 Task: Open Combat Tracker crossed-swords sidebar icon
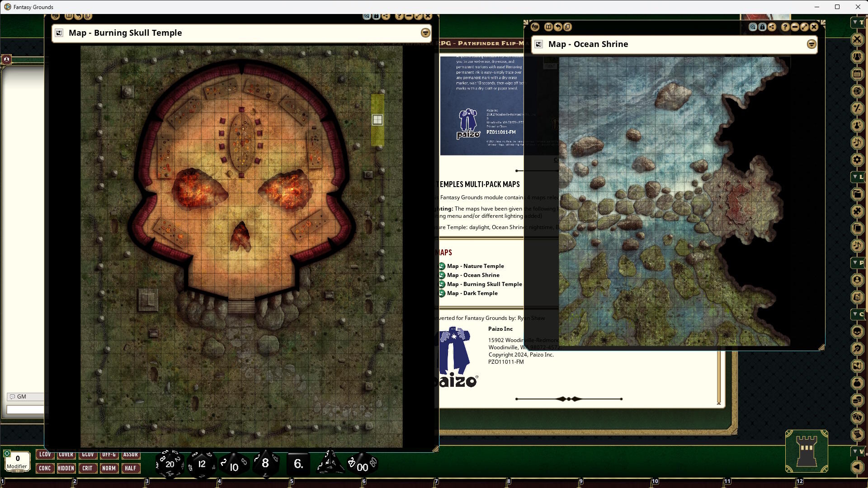click(x=857, y=40)
